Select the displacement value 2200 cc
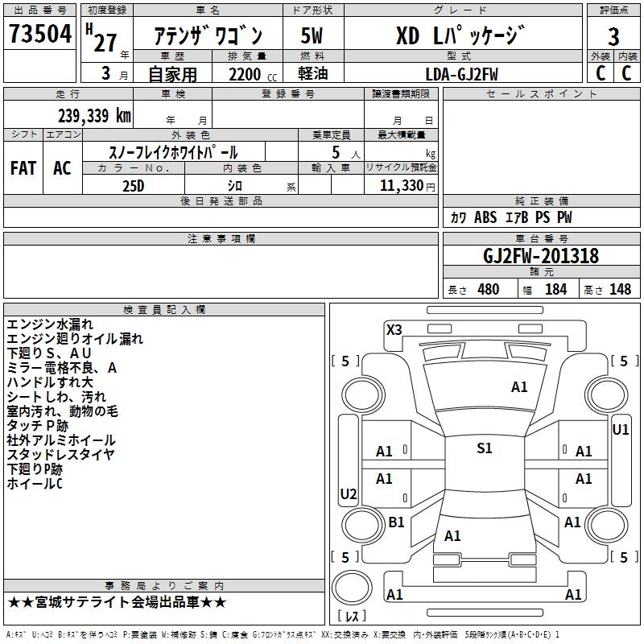 pos(253,74)
